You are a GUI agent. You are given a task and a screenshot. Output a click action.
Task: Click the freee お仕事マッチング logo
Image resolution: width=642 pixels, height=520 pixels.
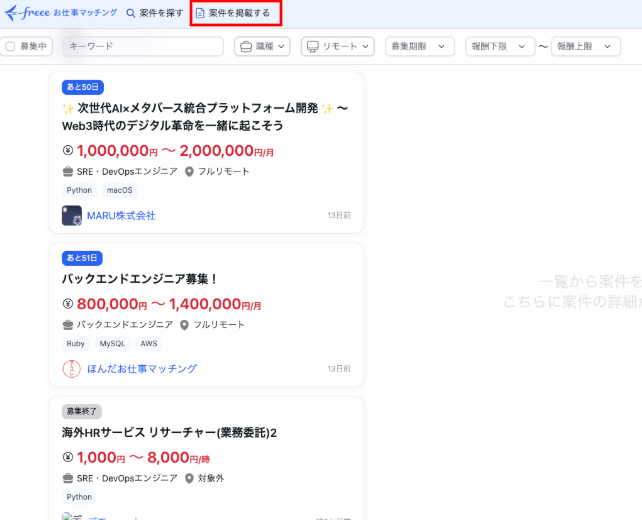pos(61,13)
